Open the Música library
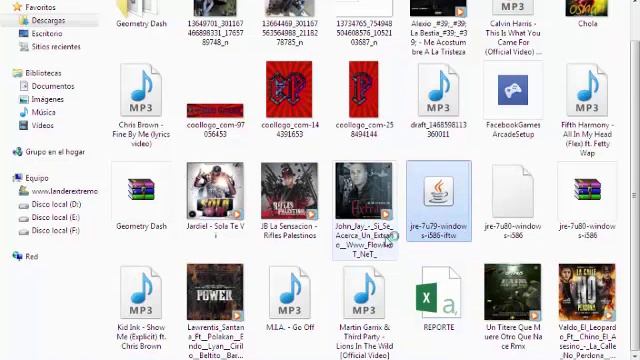The width and height of the screenshot is (640, 360). [43, 112]
